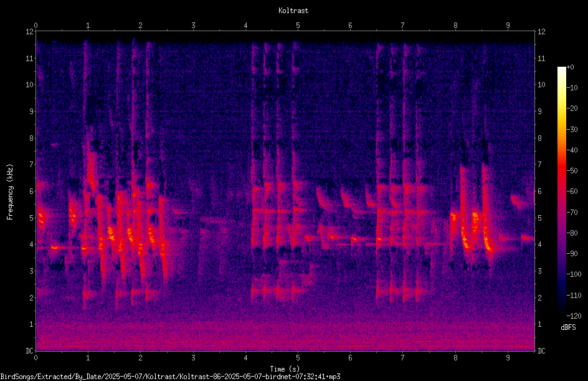Click the Koltrast title at top
This screenshot has height=381, width=588.
293,11
